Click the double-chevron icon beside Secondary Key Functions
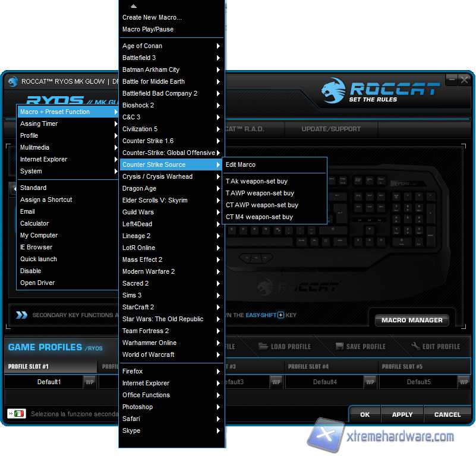The image size is (476, 456). coord(21,315)
